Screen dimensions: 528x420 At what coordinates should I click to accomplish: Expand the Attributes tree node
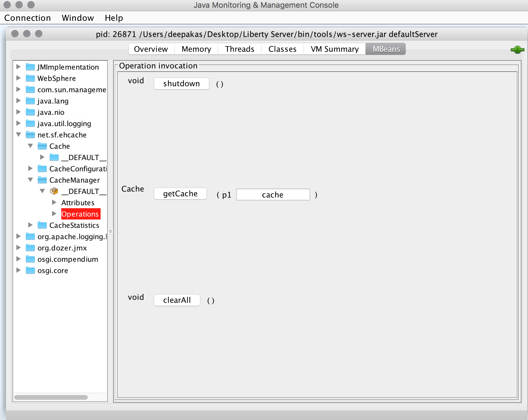click(54, 202)
